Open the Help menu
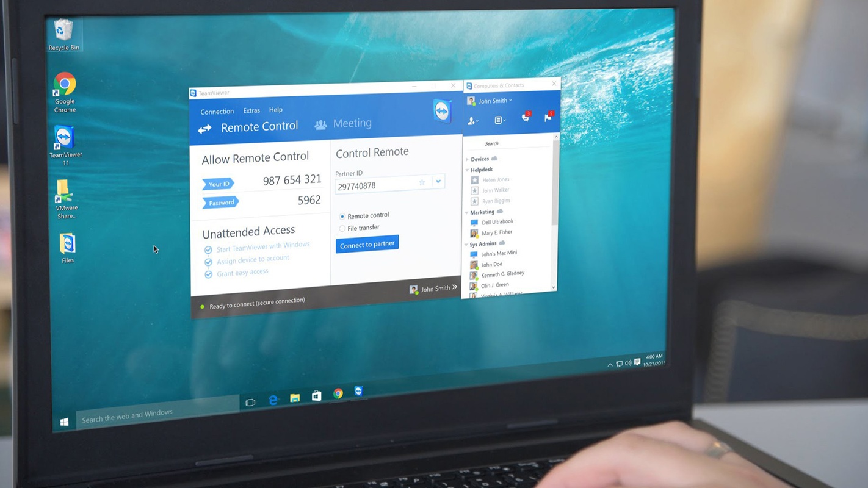This screenshot has width=868, height=488. (x=276, y=110)
